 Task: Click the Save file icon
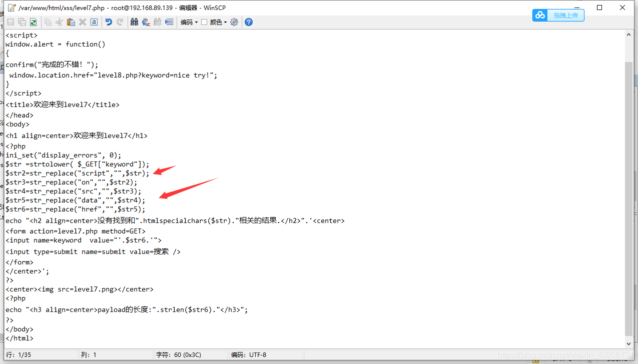point(11,22)
